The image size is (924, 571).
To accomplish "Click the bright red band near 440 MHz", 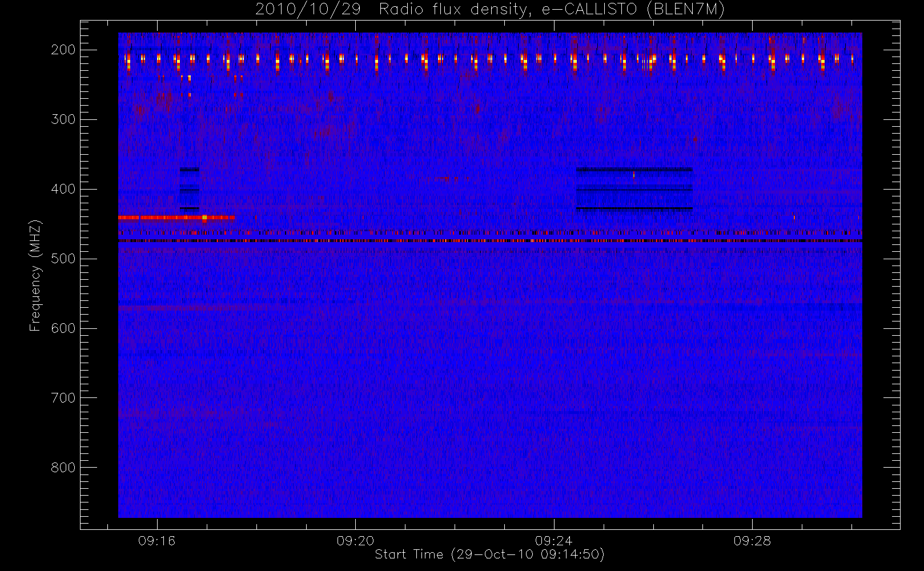I will point(176,218).
